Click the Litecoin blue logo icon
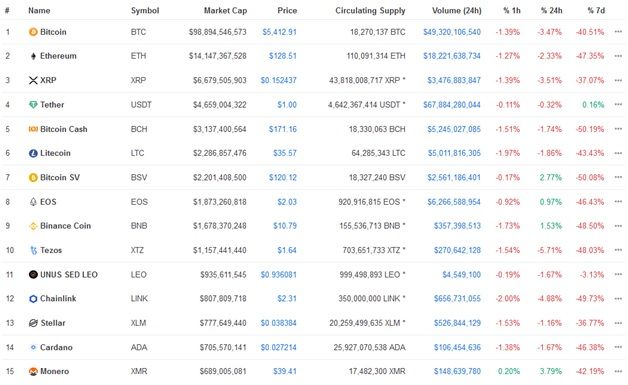This screenshot has height=385, width=628. click(x=33, y=153)
